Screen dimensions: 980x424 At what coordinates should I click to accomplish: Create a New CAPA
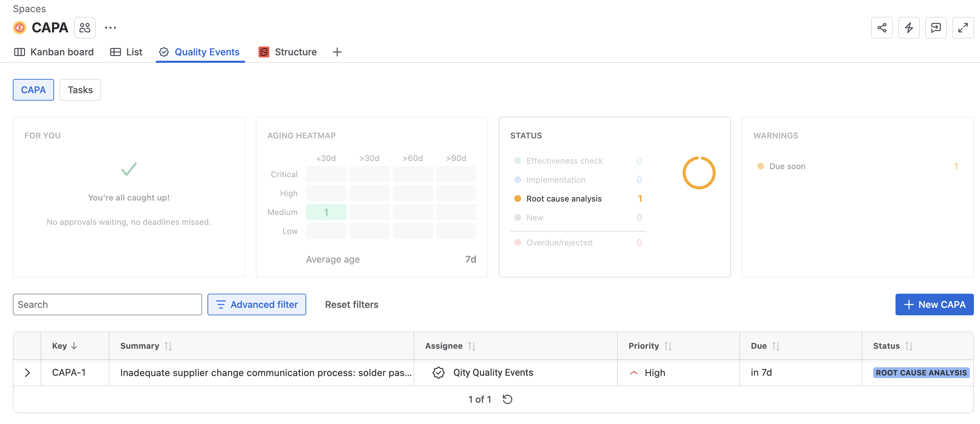click(934, 304)
